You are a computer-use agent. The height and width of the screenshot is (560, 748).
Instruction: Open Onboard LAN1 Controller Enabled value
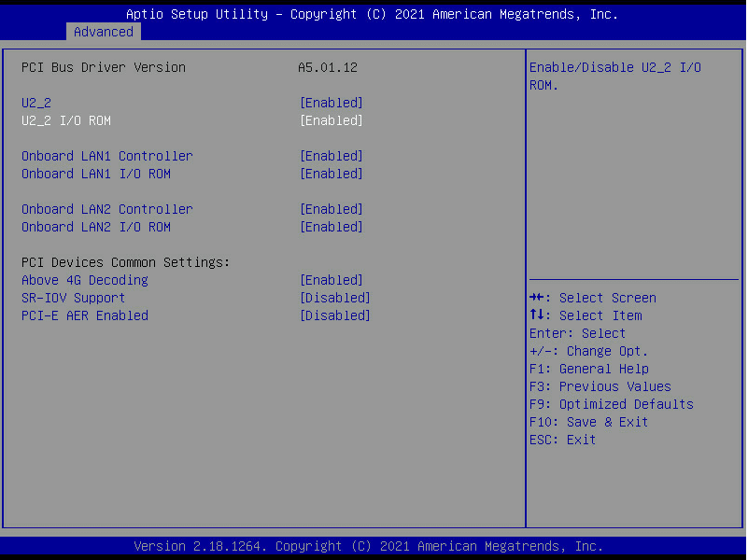(332, 156)
